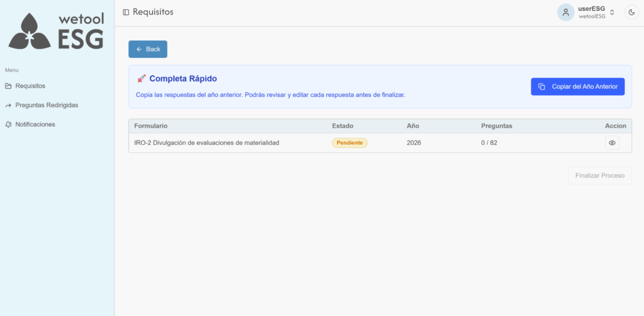Click the copy icon in Copiar button
This screenshot has width=644, height=316.
click(541, 86)
